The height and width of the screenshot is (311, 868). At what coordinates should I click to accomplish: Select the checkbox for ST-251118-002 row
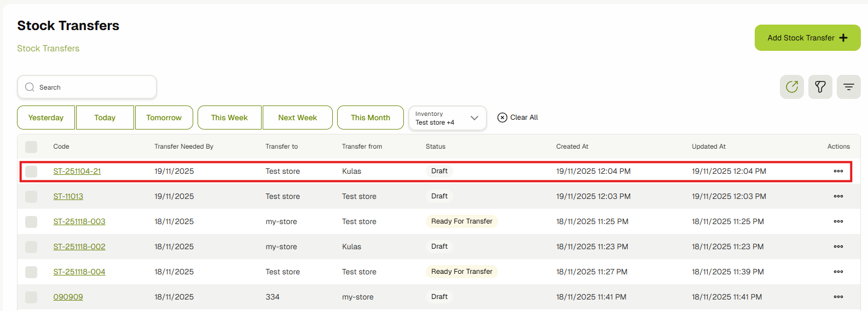31,247
